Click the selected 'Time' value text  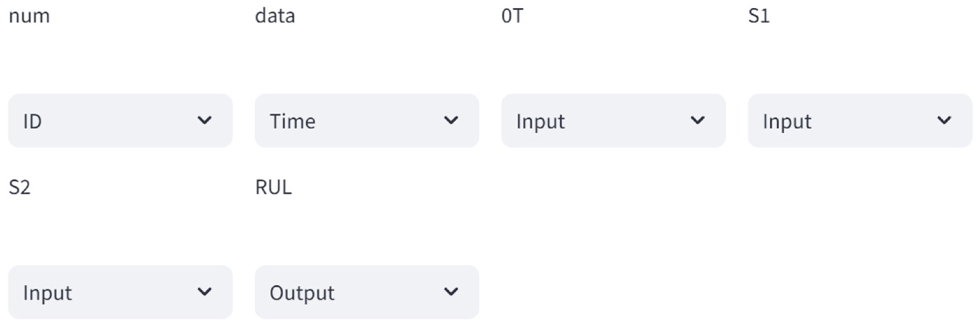(293, 122)
